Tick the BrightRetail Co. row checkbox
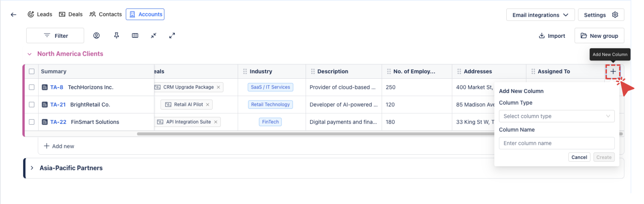Image resolution: width=644 pixels, height=204 pixels. tap(32, 105)
